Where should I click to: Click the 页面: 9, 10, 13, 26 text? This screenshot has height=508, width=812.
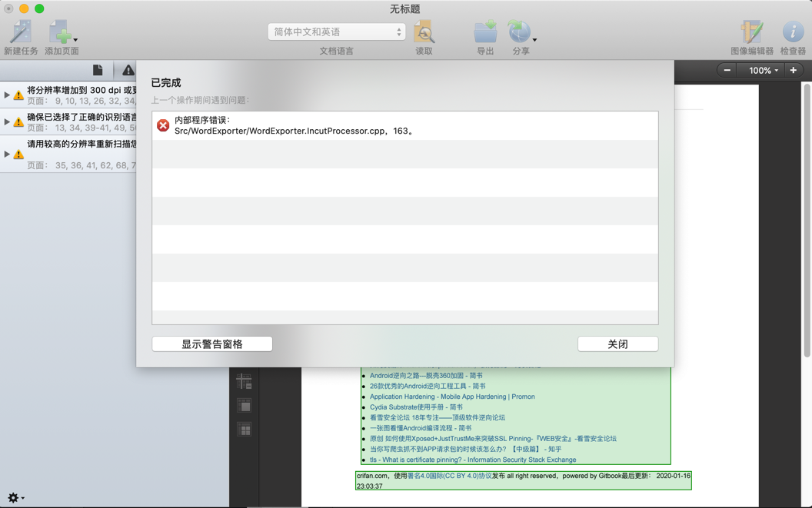(x=82, y=101)
